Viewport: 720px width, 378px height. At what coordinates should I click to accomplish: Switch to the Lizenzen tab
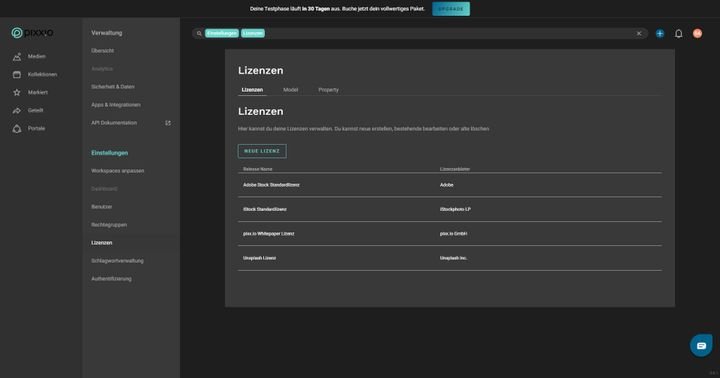pyautogui.click(x=252, y=90)
